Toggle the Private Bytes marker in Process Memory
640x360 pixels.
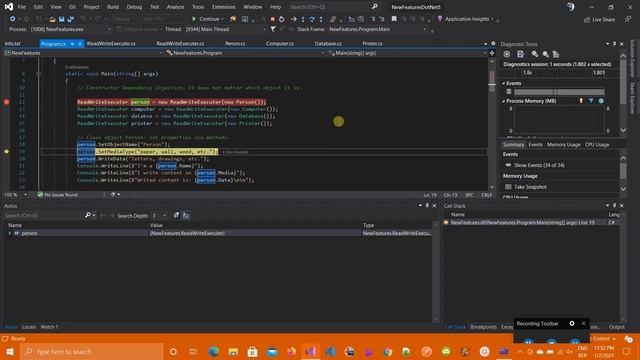point(601,100)
